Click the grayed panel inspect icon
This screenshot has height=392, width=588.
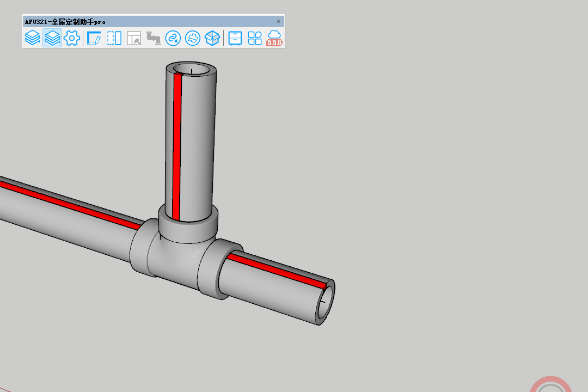coord(134,38)
